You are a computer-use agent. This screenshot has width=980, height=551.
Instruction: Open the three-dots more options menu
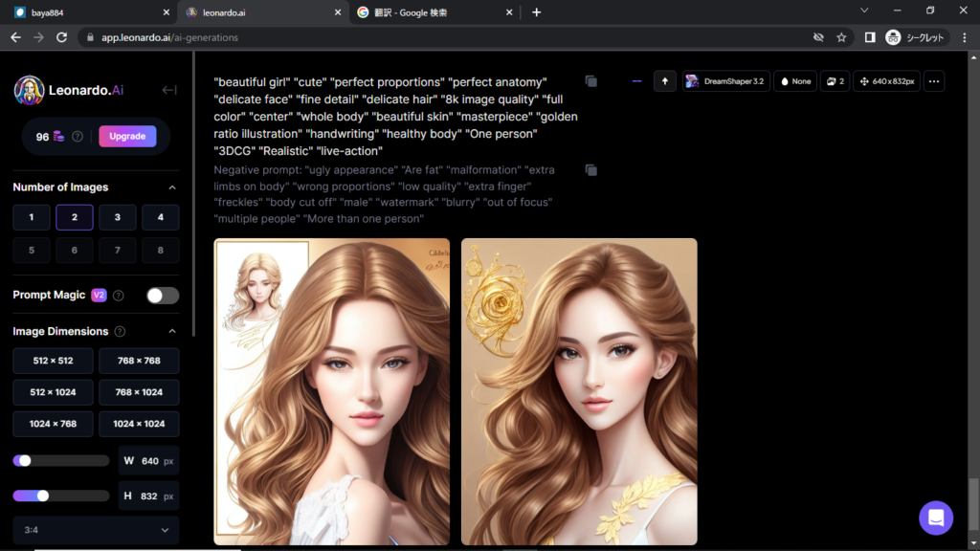coord(935,81)
